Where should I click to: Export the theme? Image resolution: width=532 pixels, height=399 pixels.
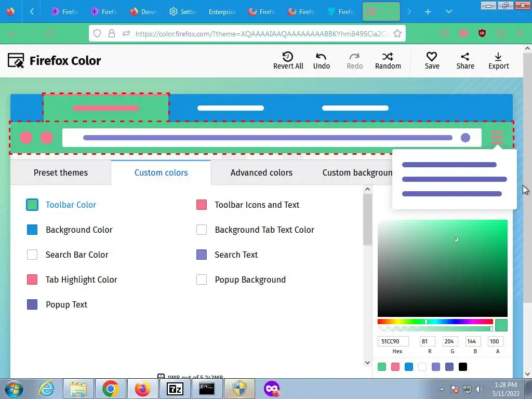tap(498, 61)
